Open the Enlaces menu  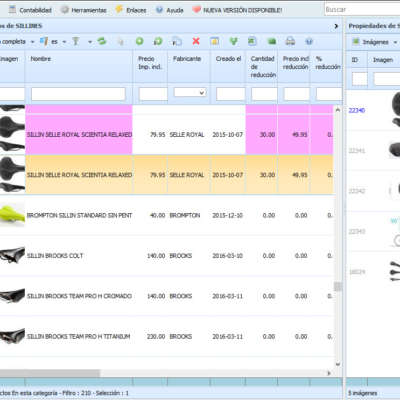[x=131, y=10]
